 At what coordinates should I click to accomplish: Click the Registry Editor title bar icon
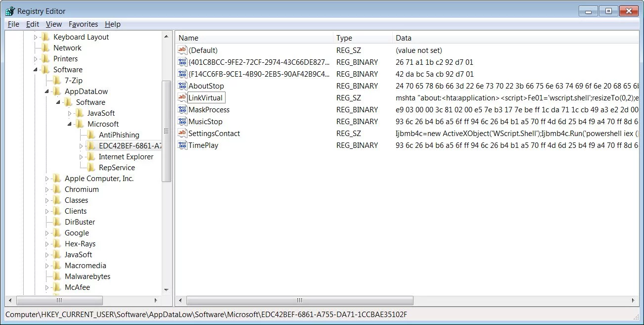coord(10,11)
